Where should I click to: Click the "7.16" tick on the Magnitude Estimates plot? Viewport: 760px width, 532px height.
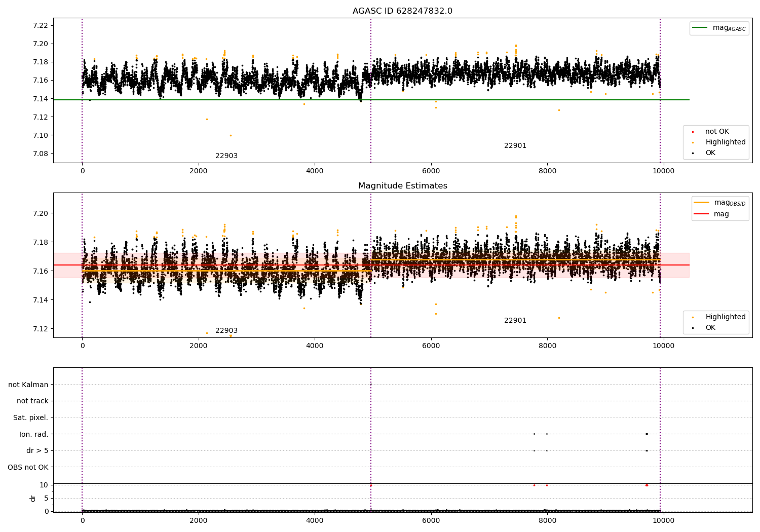[41, 272]
